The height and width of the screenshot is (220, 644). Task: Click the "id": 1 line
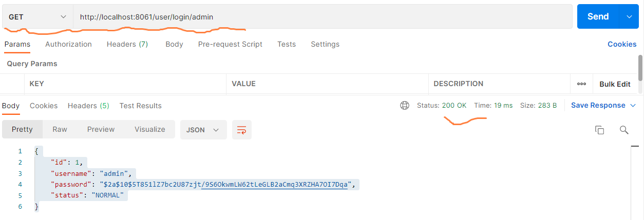(x=66, y=163)
